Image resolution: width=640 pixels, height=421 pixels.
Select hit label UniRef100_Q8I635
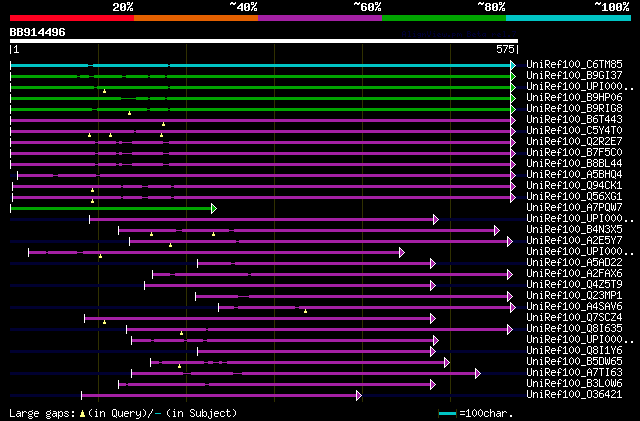pyautogui.click(x=574, y=328)
